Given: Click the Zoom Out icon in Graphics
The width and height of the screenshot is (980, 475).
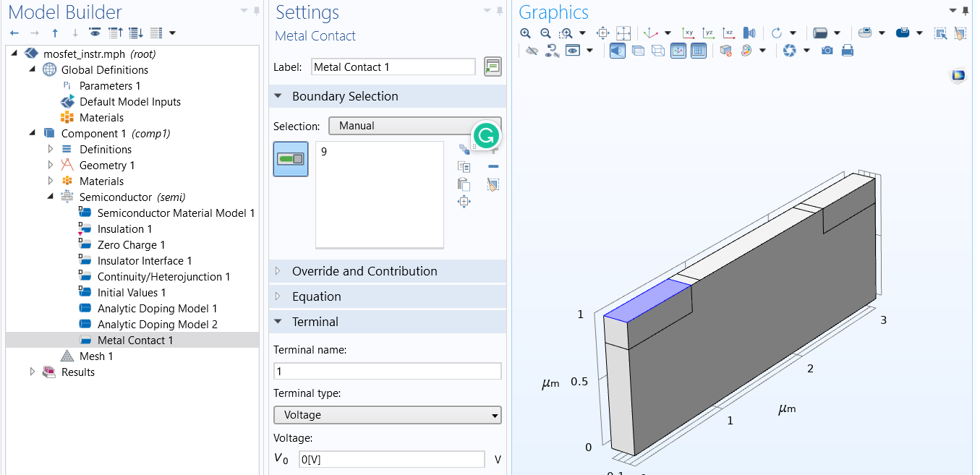Looking at the screenshot, I should pos(545,33).
